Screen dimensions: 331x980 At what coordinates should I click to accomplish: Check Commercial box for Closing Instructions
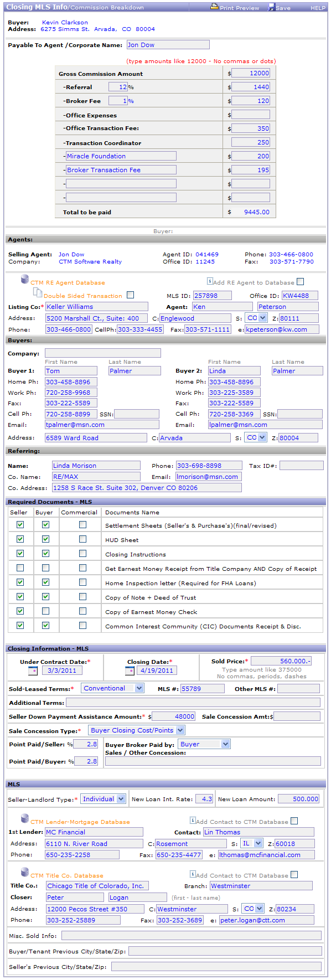click(x=82, y=553)
